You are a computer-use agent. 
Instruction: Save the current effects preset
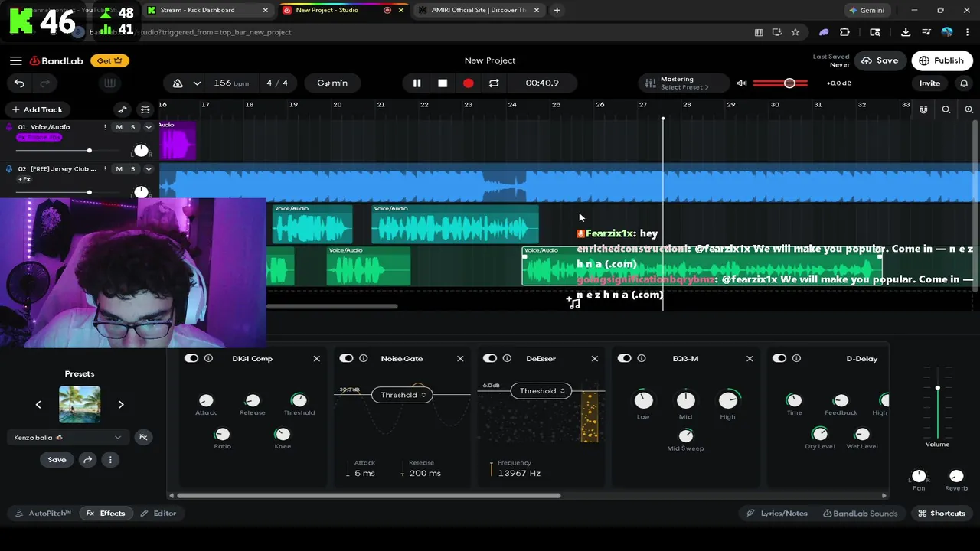tap(57, 460)
